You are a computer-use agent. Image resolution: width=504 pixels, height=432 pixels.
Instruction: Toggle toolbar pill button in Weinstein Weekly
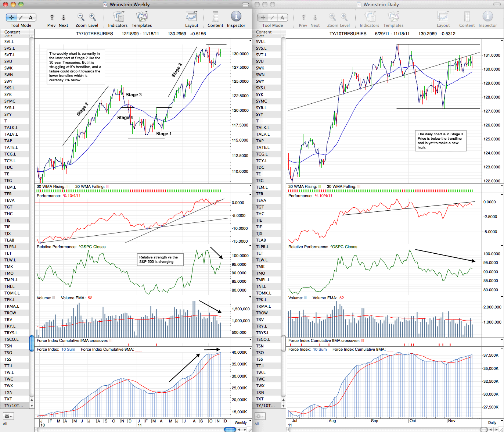(x=246, y=4)
